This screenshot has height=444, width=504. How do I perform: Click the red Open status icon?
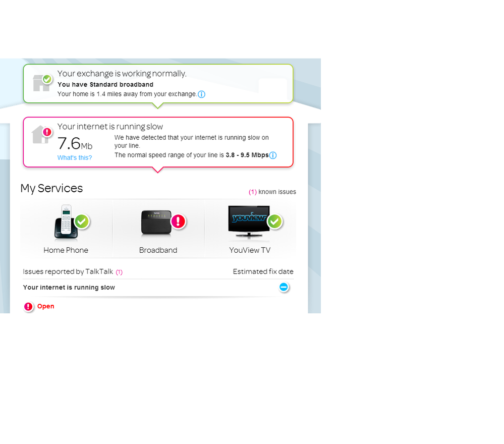28,307
